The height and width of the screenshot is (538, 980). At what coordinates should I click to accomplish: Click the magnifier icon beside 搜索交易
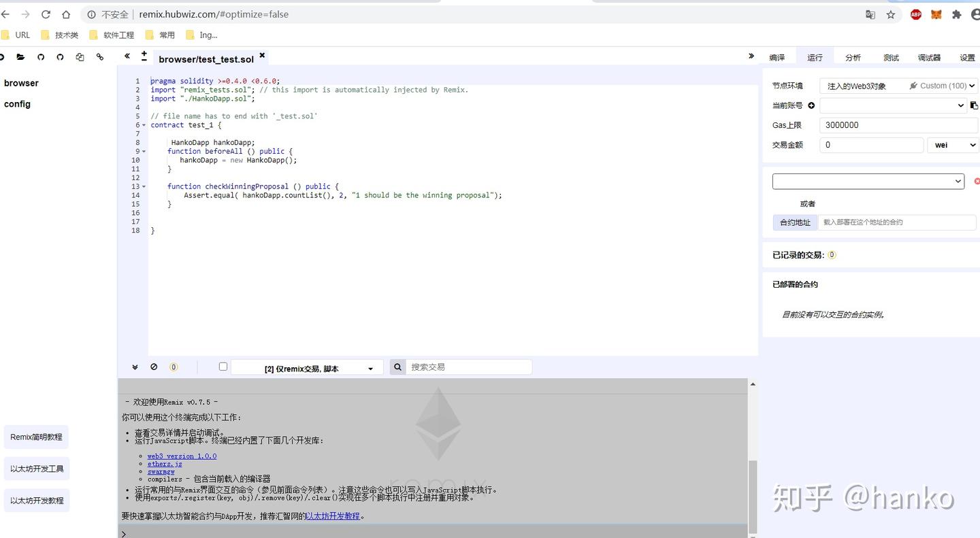397,367
